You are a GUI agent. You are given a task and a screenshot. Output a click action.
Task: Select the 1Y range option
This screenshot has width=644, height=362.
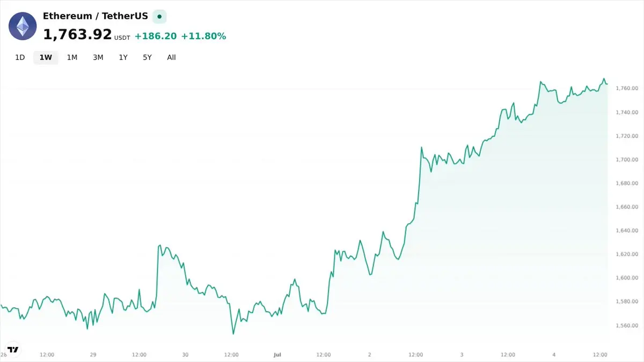pos(123,57)
